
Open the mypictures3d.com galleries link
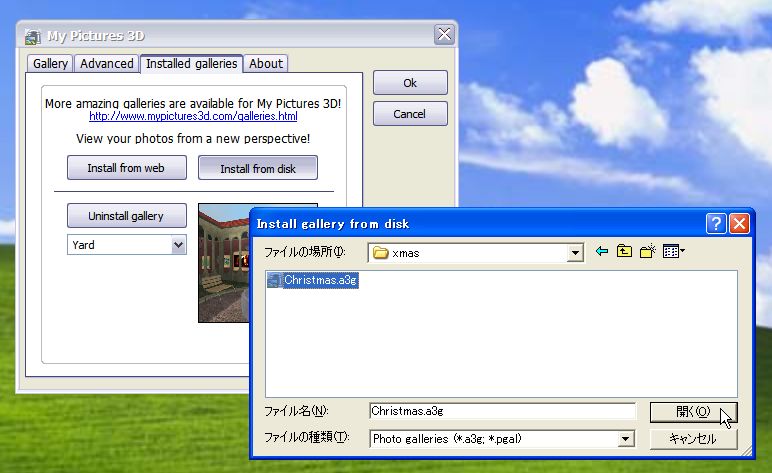[x=193, y=117]
